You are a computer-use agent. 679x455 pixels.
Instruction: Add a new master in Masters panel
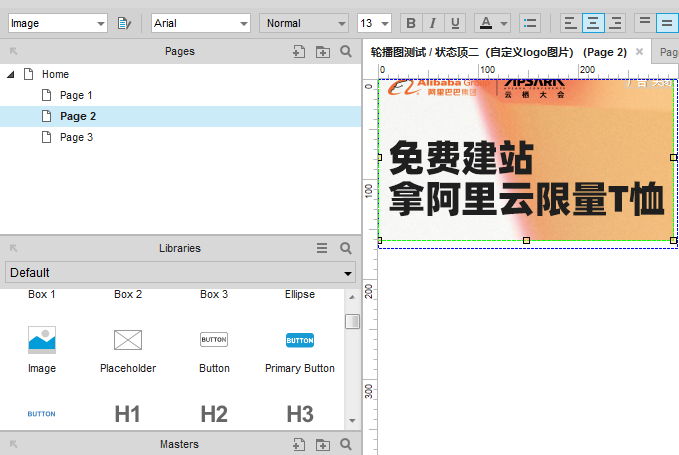click(299, 445)
